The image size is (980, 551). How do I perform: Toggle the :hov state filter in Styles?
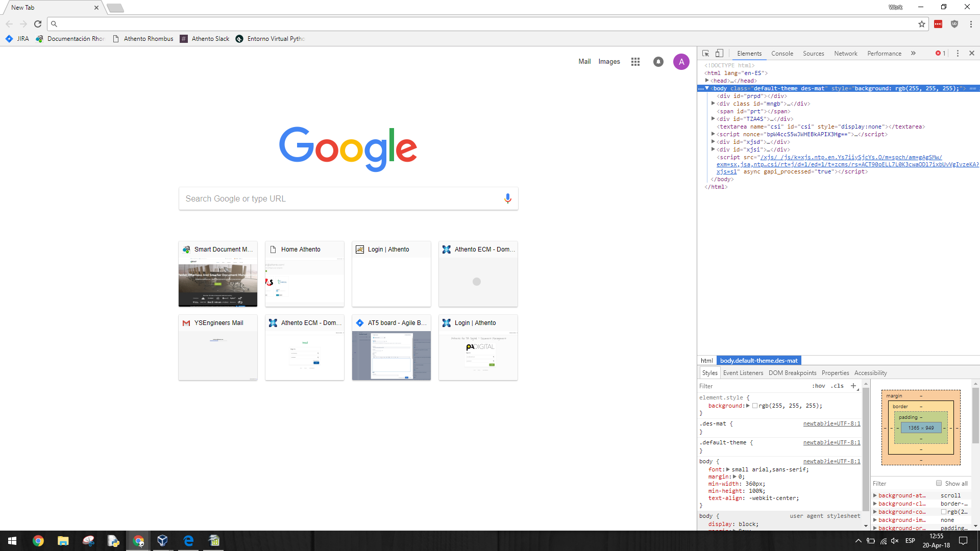pos(819,386)
